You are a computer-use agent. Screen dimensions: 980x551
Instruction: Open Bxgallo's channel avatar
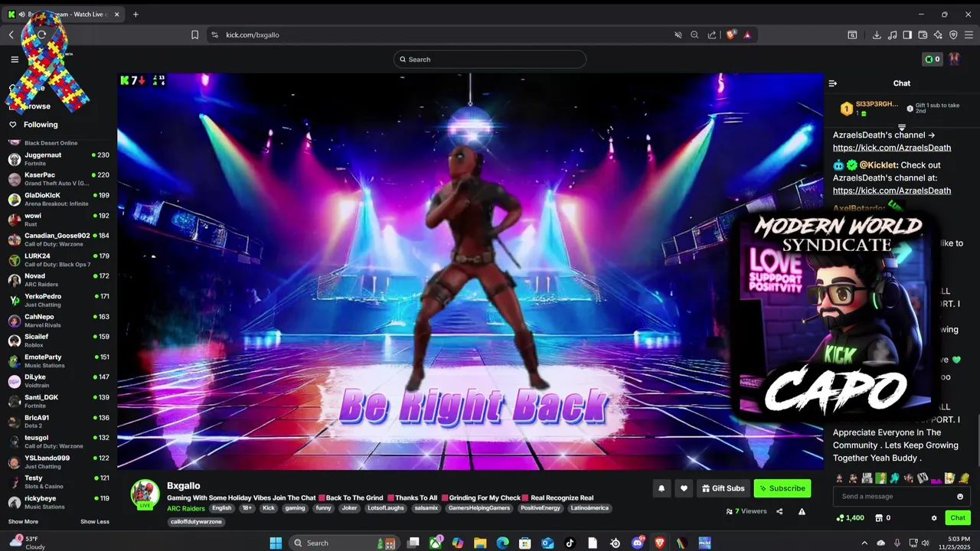pos(145,494)
